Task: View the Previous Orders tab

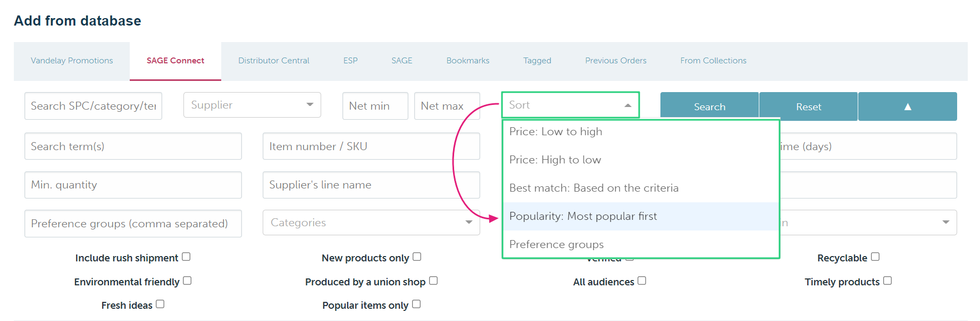Action: click(616, 61)
